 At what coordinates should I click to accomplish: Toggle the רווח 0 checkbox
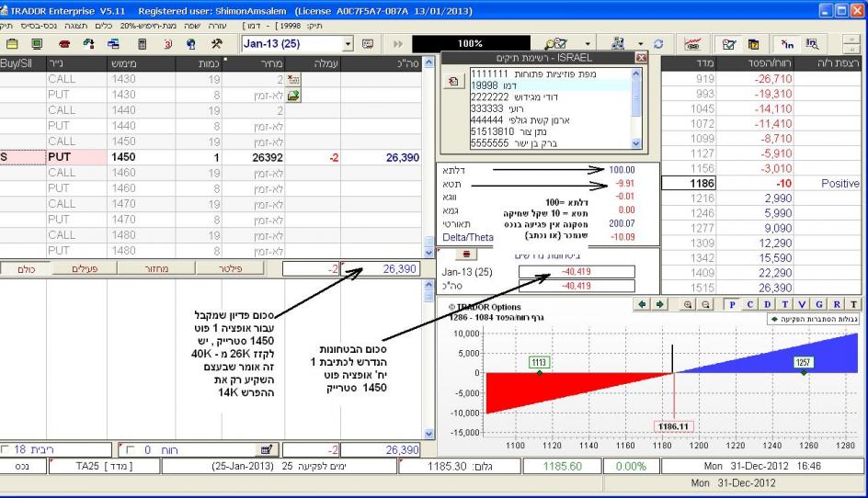pos(131,450)
